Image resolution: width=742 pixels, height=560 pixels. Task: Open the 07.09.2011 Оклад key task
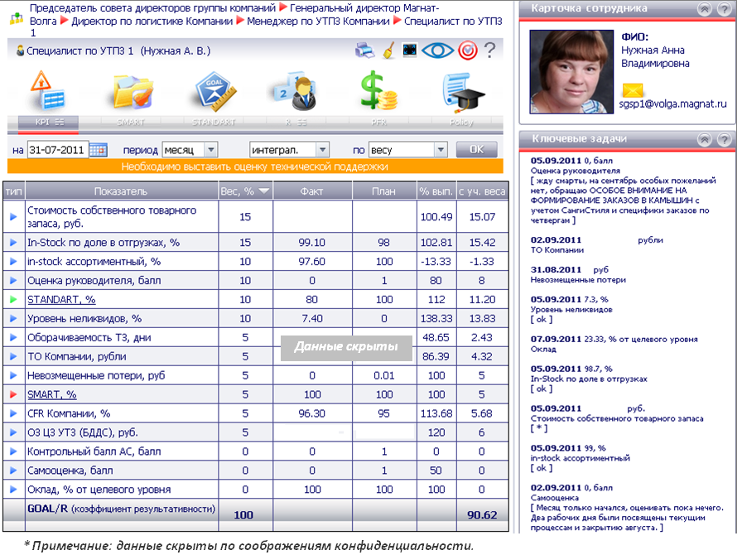click(x=614, y=344)
